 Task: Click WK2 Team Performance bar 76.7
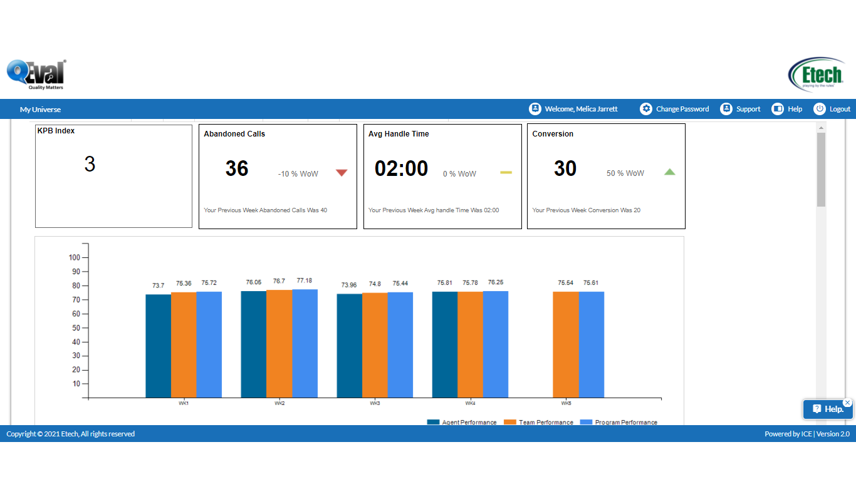(x=279, y=344)
